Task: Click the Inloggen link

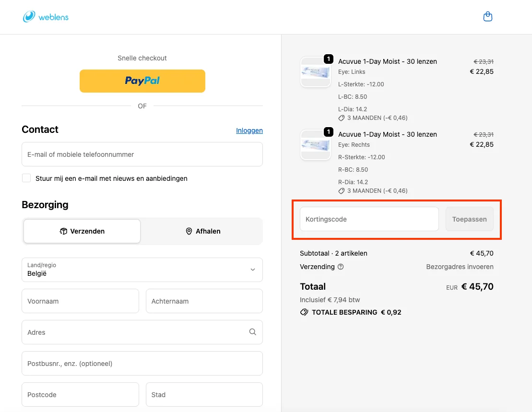Action: 249,130
